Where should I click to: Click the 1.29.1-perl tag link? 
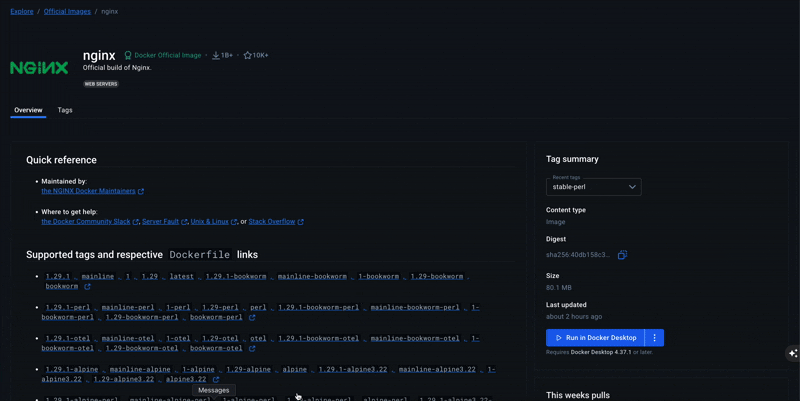point(67,308)
